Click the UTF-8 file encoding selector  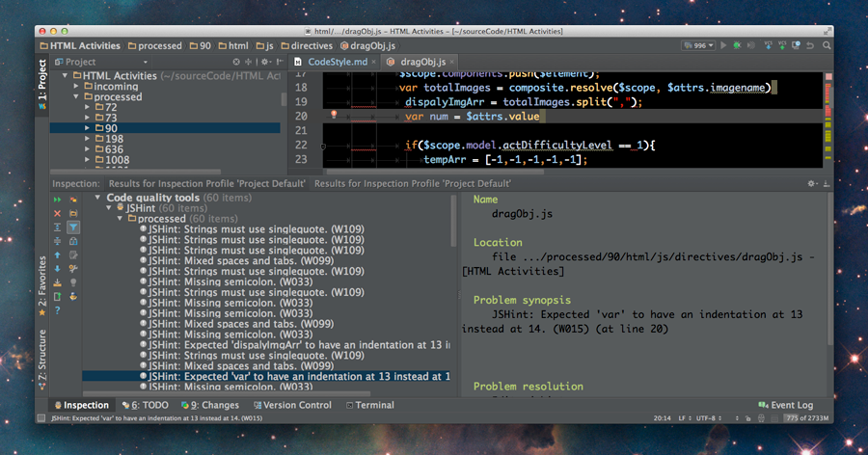click(709, 418)
